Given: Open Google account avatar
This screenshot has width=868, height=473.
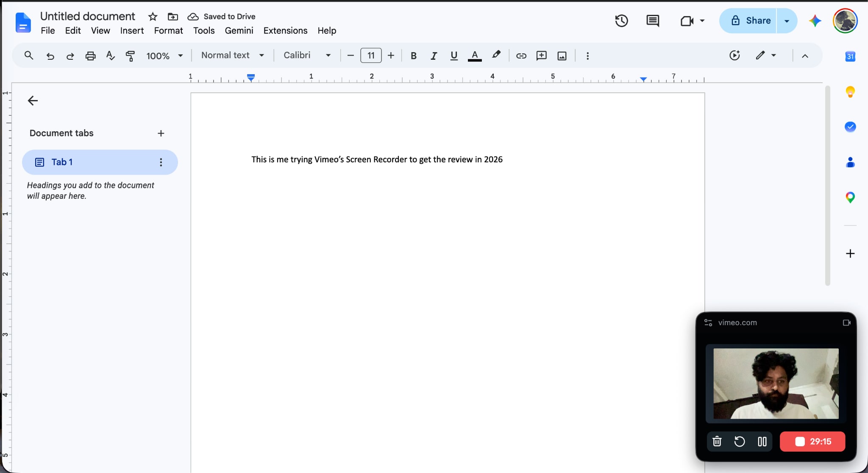Looking at the screenshot, I should pos(845,21).
